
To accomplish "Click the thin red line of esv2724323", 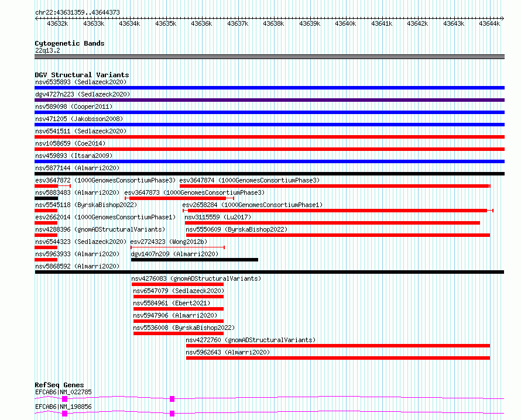I will coord(178,247).
